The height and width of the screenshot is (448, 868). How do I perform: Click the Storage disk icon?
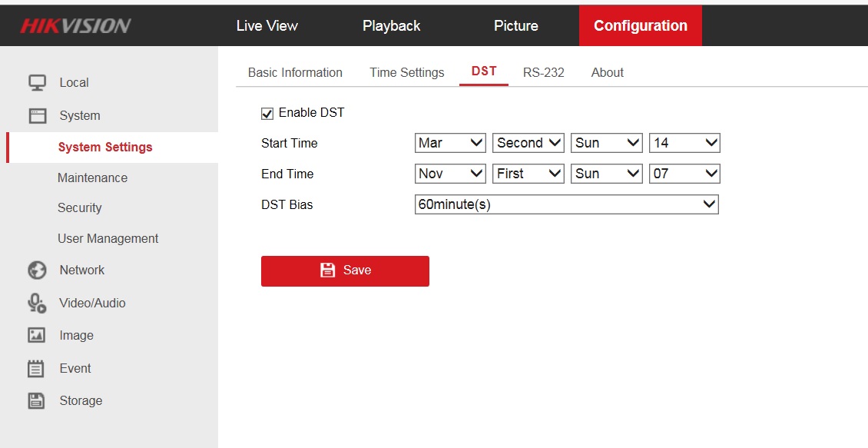37,400
